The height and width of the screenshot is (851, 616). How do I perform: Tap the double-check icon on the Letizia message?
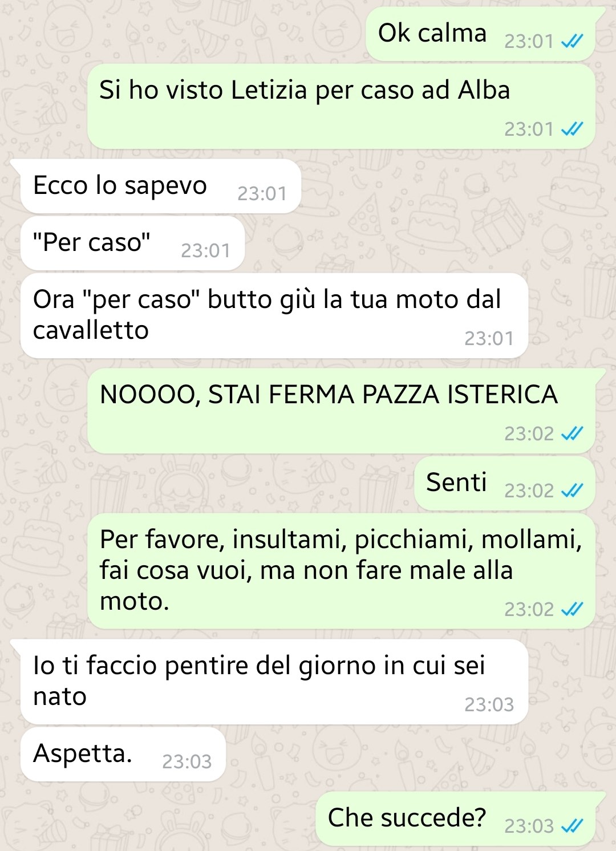click(572, 129)
